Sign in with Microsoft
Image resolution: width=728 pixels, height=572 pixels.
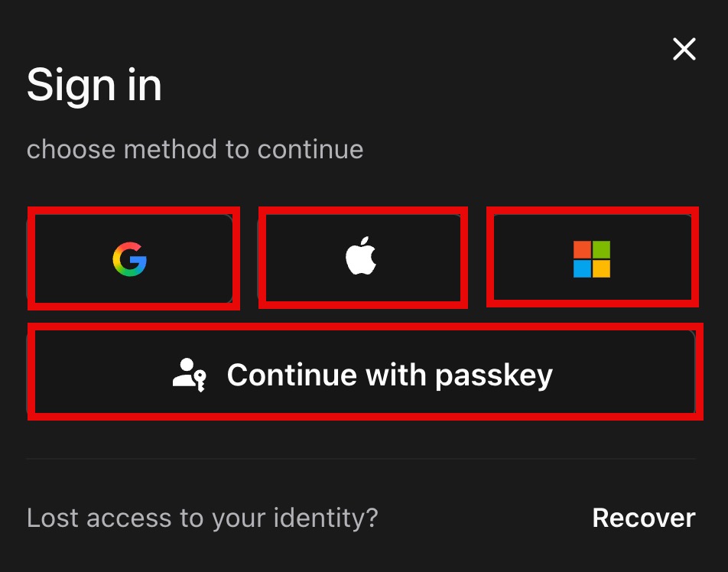click(x=592, y=258)
